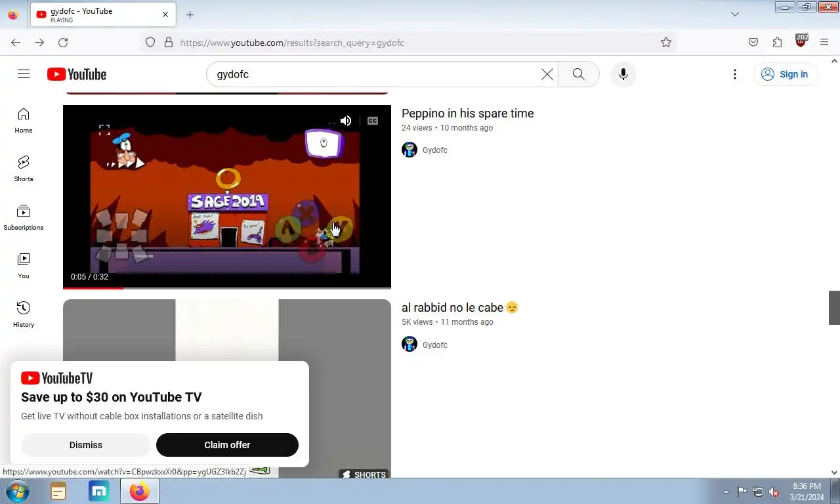Open the YouTube guide hamburger menu
Viewport: 840px width, 504px height.
[x=24, y=74]
